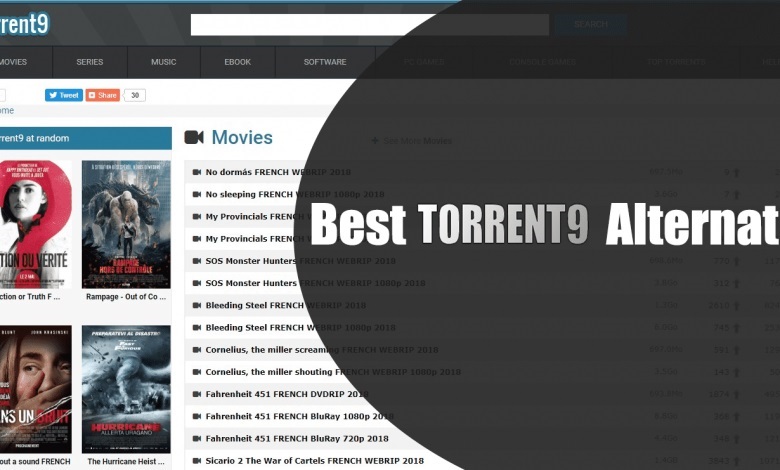
Task: Open Bleeding Steel FRENCH WEBRIP 1080p 2018
Action: click(300, 328)
